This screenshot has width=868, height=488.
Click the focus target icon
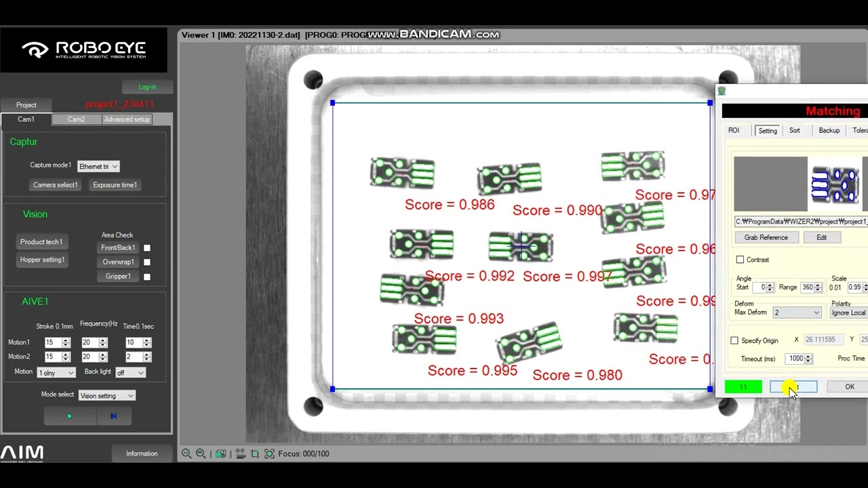(x=269, y=453)
